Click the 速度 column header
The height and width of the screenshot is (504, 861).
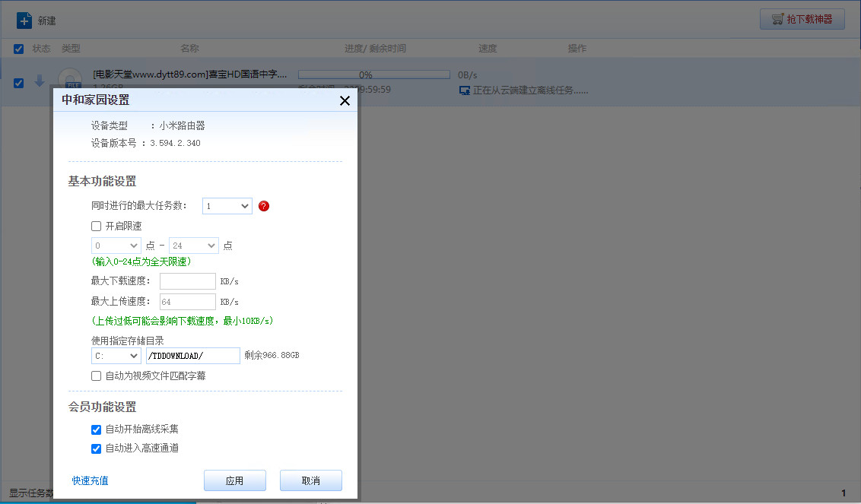(x=488, y=49)
